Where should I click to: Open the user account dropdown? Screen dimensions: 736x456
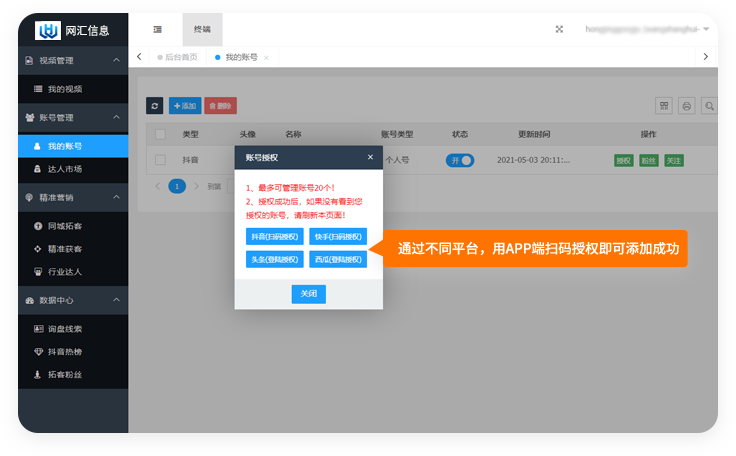(647, 29)
